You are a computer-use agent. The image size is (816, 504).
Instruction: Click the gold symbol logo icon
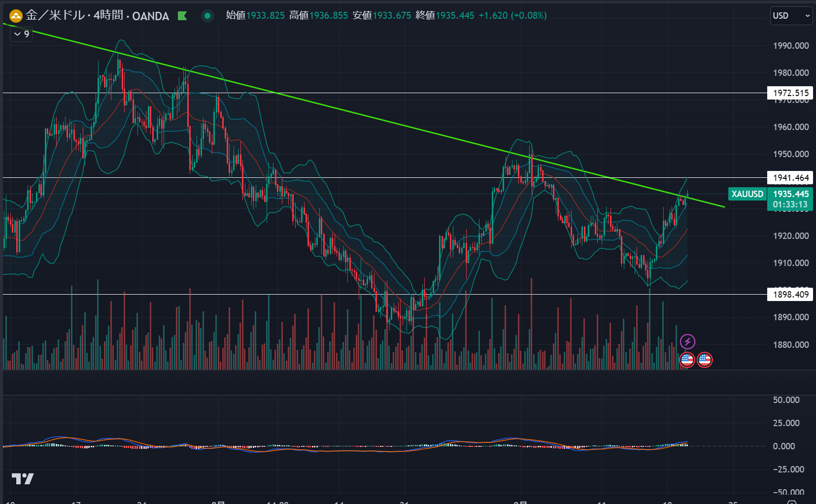click(x=16, y=16)
